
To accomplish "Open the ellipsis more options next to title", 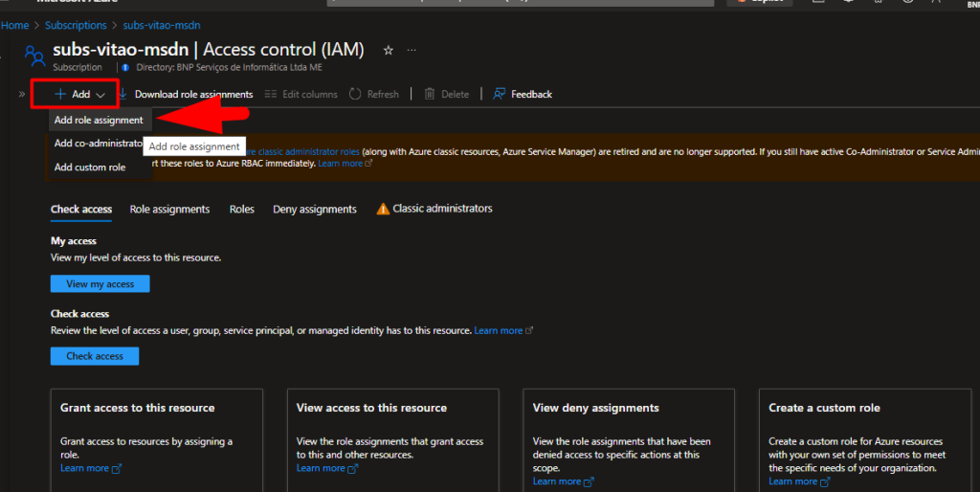I will point(412,50).
